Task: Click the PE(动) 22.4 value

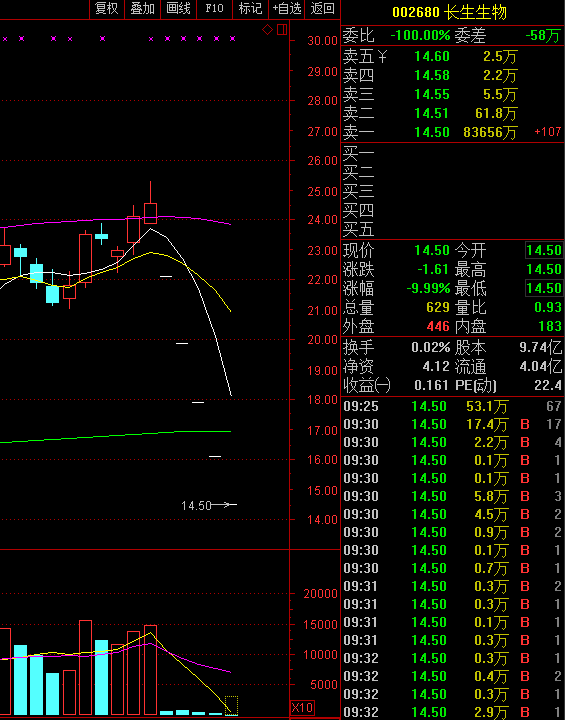Action: click(x=548, y=385)
